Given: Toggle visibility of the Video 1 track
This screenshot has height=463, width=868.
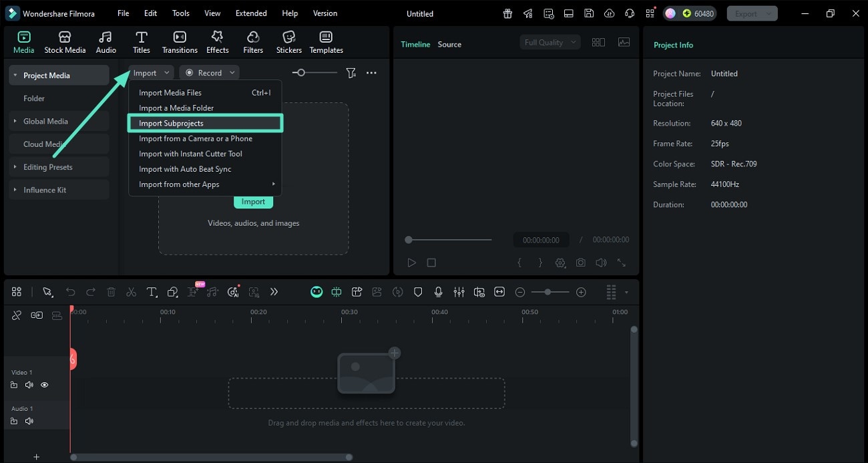Looking at the screenshot, I should pyautogui.click(x=44, y=385).
